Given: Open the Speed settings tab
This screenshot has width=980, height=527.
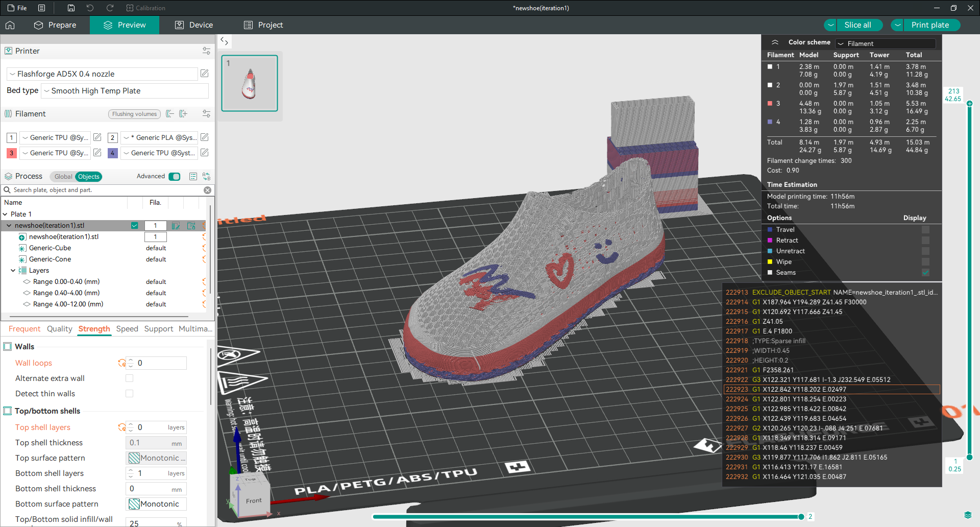Looking at the screenshot, I should (127, 329).
